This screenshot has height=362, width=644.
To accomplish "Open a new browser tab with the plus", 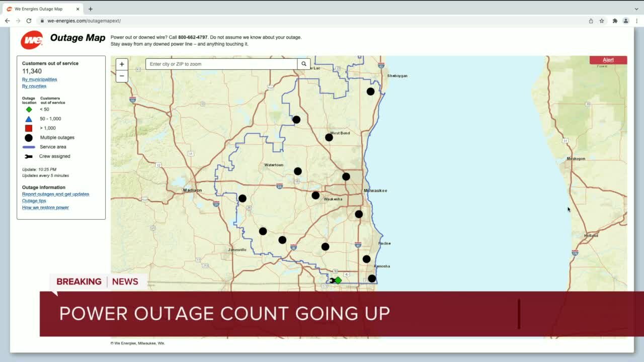I will 90,9.
